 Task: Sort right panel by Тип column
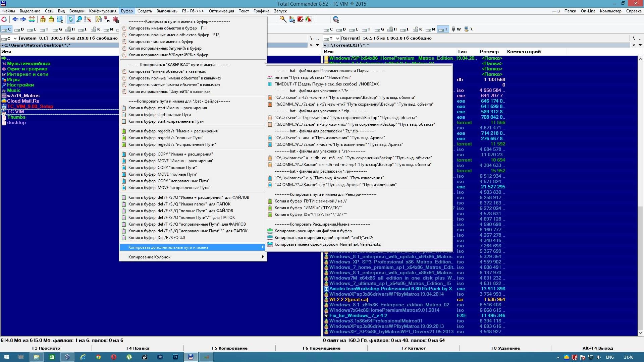pos(462,52)
